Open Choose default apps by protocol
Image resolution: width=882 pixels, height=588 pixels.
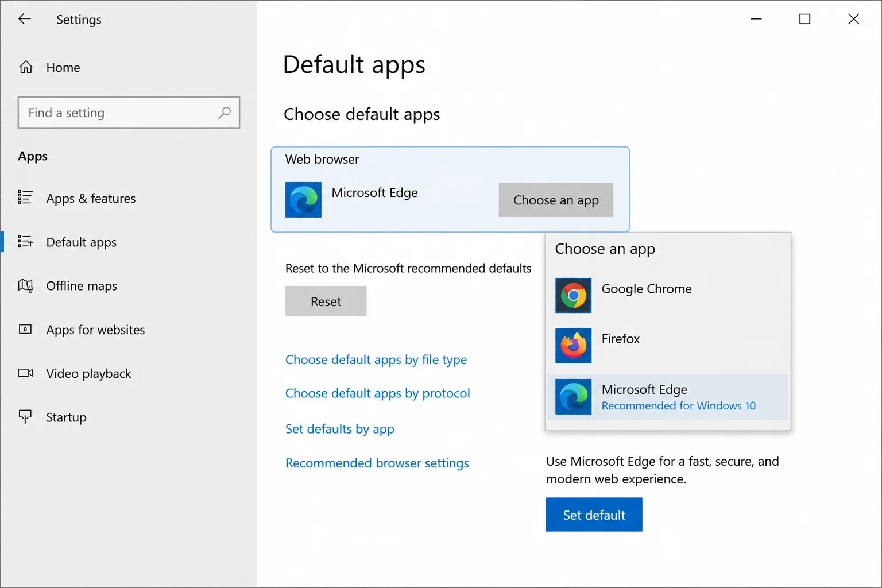coord(378,393)
